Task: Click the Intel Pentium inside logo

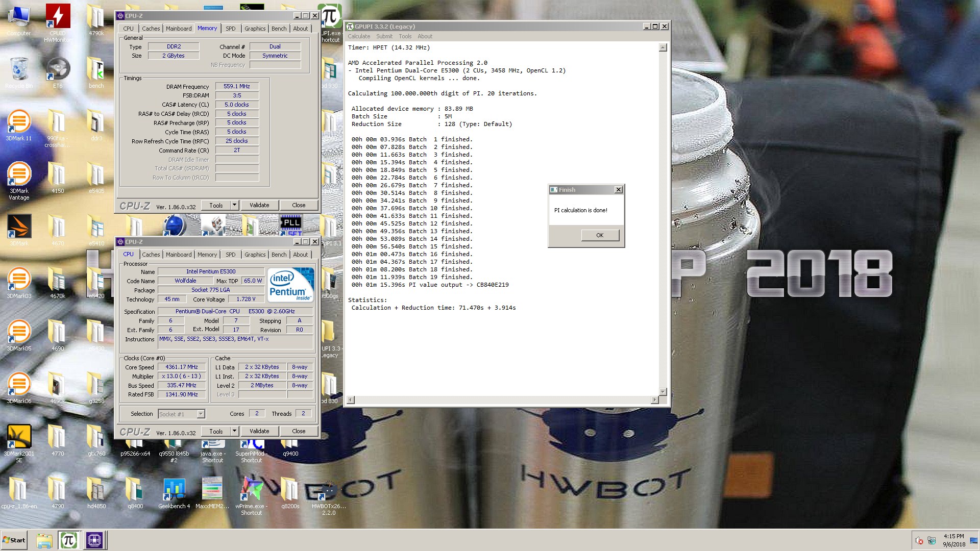Action: click(x=290, y=285)
